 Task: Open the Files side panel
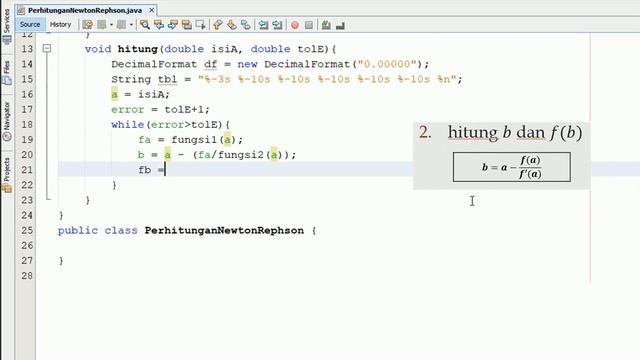coord(7,73)
